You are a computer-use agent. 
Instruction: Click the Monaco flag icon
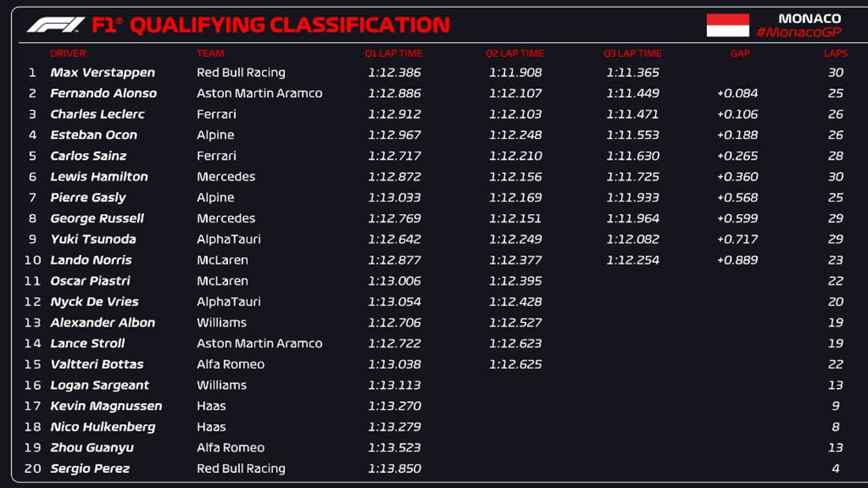coord(728,25)
